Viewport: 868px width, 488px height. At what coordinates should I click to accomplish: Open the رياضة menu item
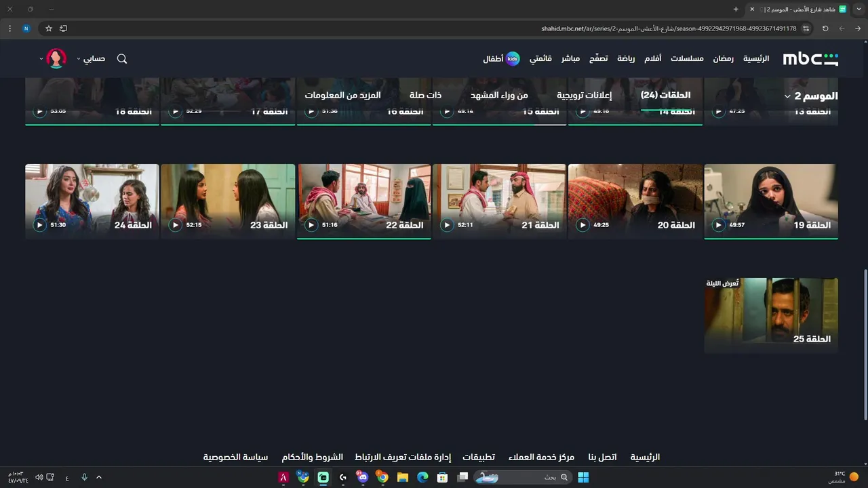click(626, 59)
